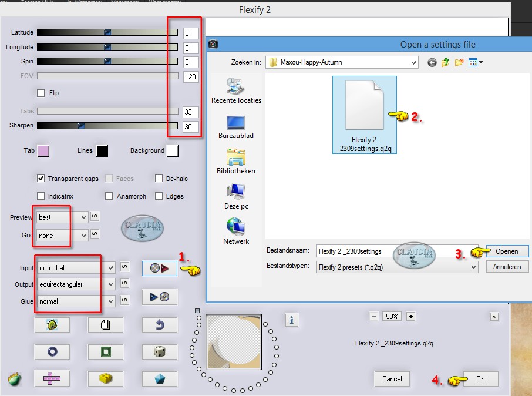Screen dimensions: 532x396
Task: Click the Longitude slider
Action: click(107, 47)
